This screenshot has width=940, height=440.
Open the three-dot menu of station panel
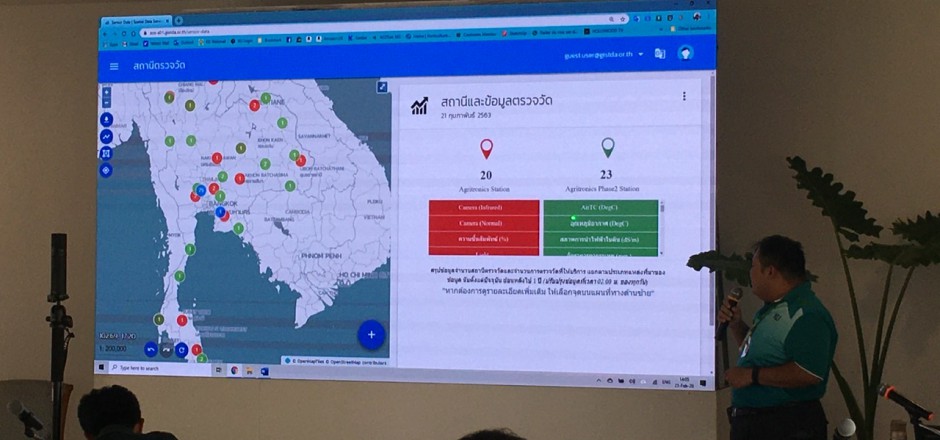pos(684,97)
